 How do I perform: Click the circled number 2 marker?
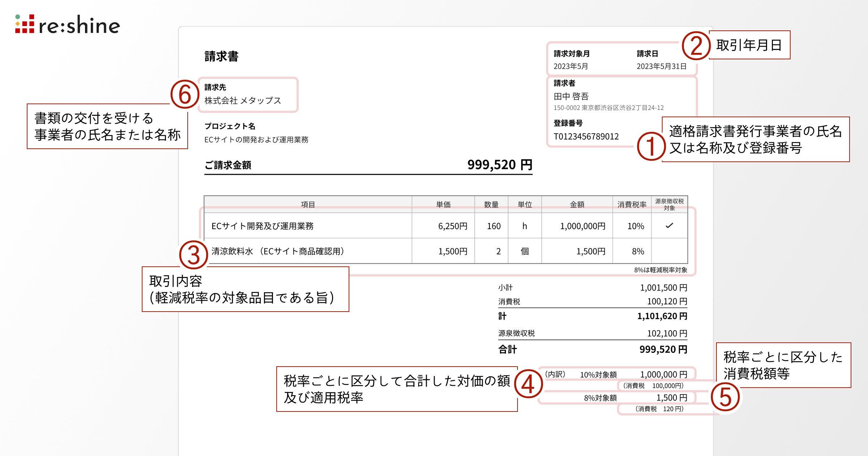696,46
